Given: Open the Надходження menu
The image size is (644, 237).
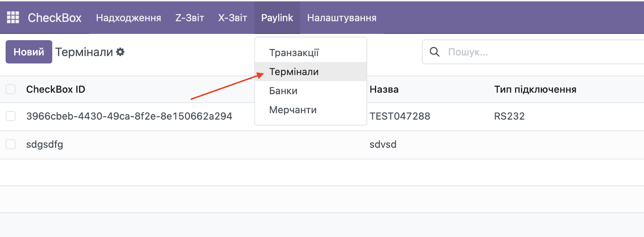Looking at the screenshot, I should click(x=128, y=18).
